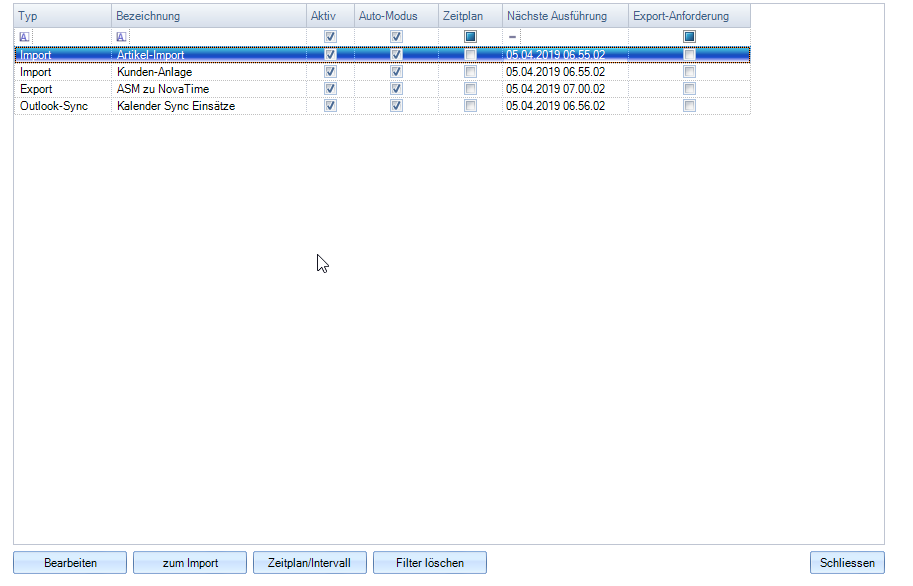The image size is (913, 586).
Task: Open the Zeitplan/Intervall settings
Action: pyautogui.click(x=310, y=563)
